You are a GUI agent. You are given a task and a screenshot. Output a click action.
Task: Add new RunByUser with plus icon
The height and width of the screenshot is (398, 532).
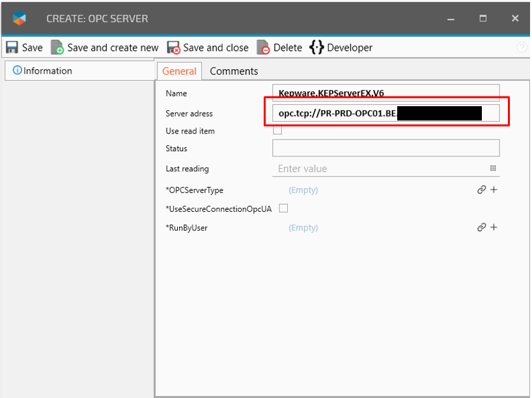point(494,227)
